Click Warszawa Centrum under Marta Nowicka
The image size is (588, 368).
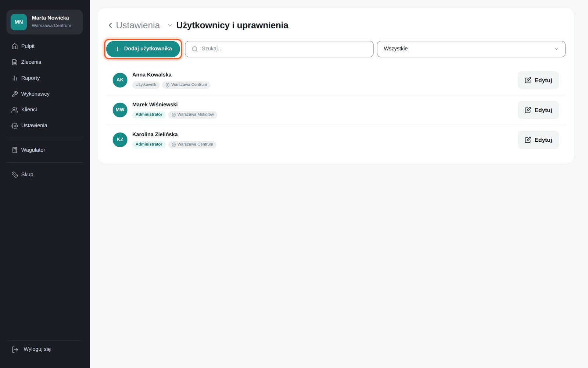[x=51, y=26]
